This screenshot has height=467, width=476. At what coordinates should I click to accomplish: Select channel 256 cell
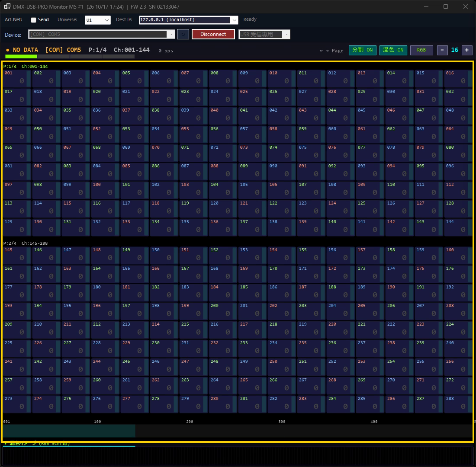click(x=458, y=367)
